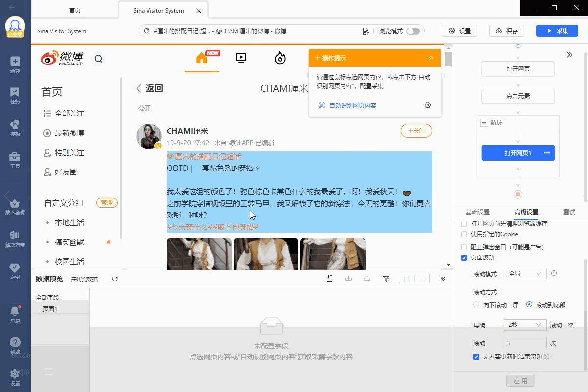
Task: Expand the left sidebar arrow handle
Action: point(6,196)
